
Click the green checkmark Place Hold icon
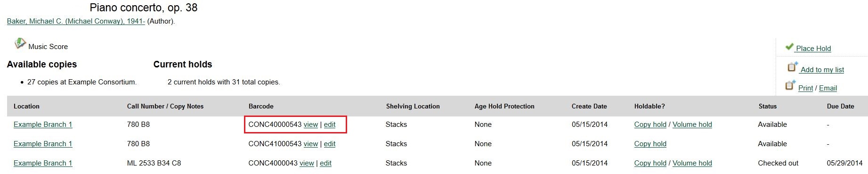tap(789, 47)
